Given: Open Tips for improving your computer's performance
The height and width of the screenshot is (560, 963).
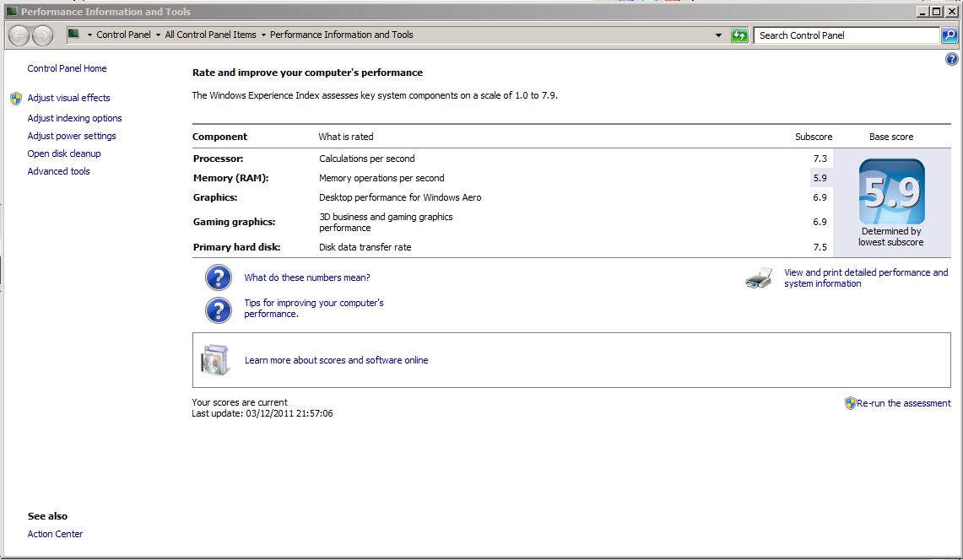Looking at the screenshot, I should [314, 308].
